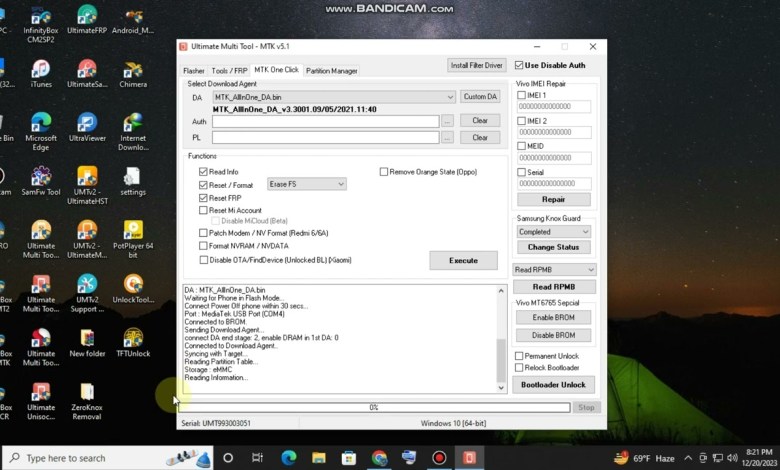Launch iTunes from the desktop
The image size is (780, 470).
coord(41,74)
